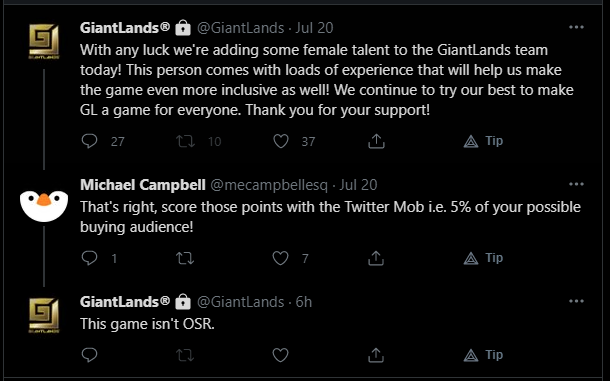Tip Michael Campbell on his reply
Viewport: 610px width, 381px height.
483,258
